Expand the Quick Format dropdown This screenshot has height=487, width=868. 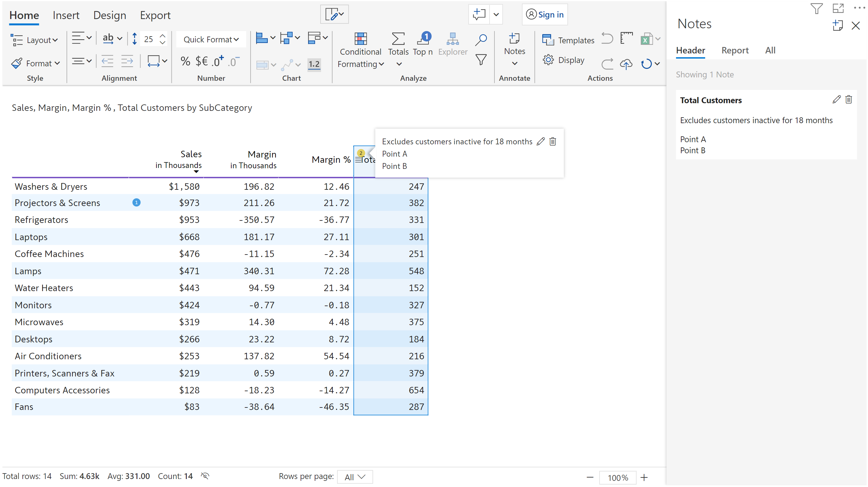tap(211, 40)
